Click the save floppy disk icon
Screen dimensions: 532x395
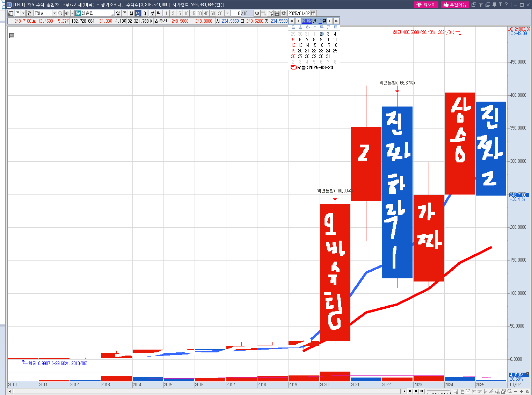point(277,13)
